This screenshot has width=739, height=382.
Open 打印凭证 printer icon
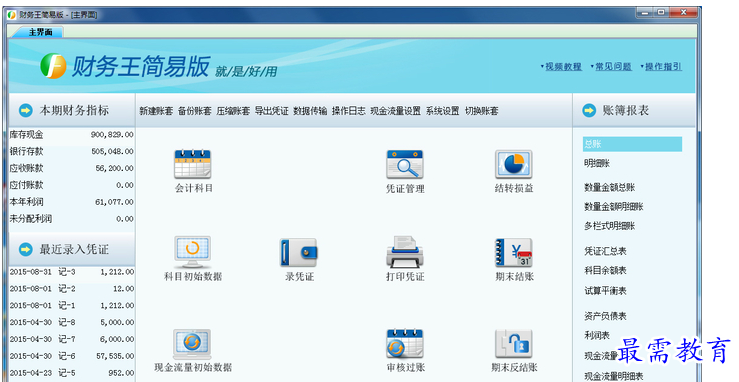click(x=405, y=252)
